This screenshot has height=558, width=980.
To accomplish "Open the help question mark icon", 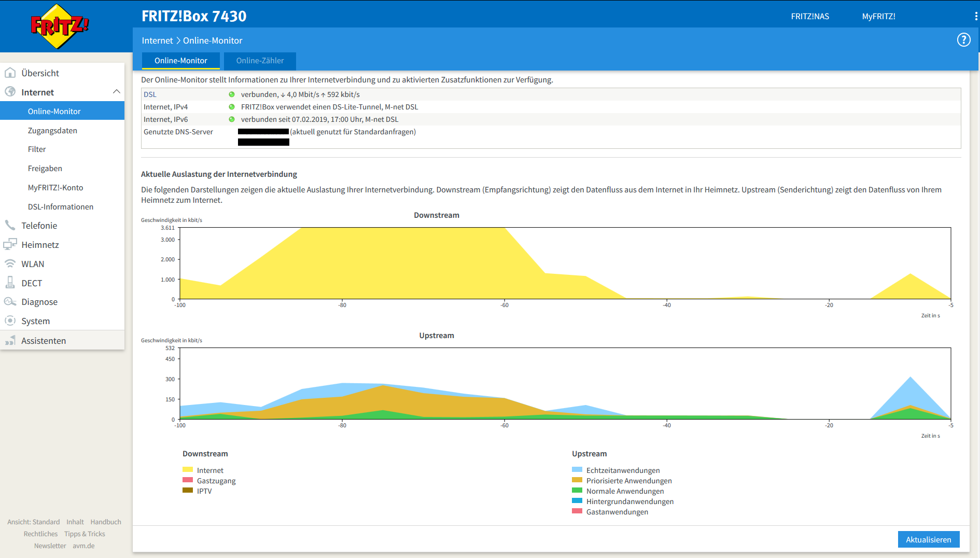I will (x=963, y=40).
